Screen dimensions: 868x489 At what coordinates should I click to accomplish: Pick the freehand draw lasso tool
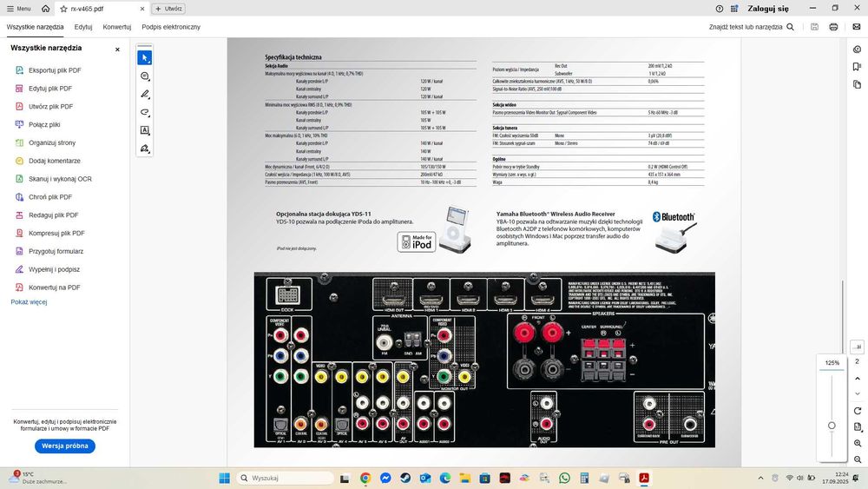click(x=144, y=112)
